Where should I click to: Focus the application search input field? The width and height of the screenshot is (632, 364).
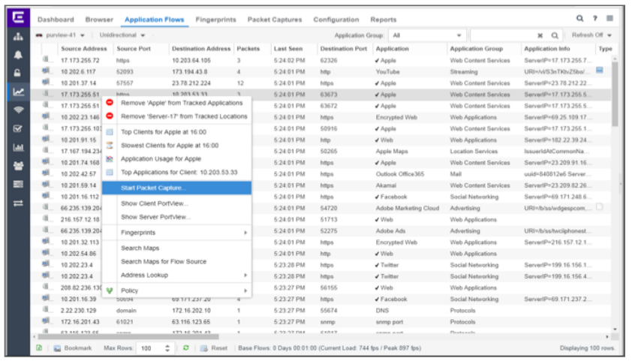(x=503, y=35)
